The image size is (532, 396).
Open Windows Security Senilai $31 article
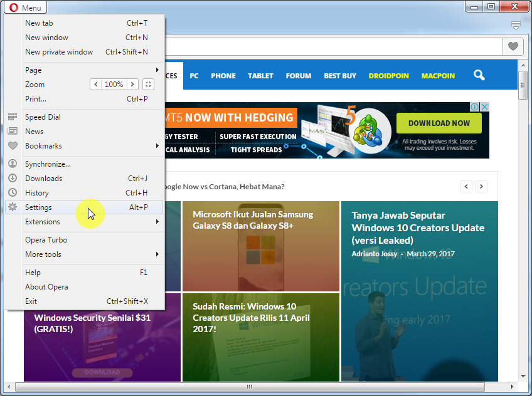92,323
